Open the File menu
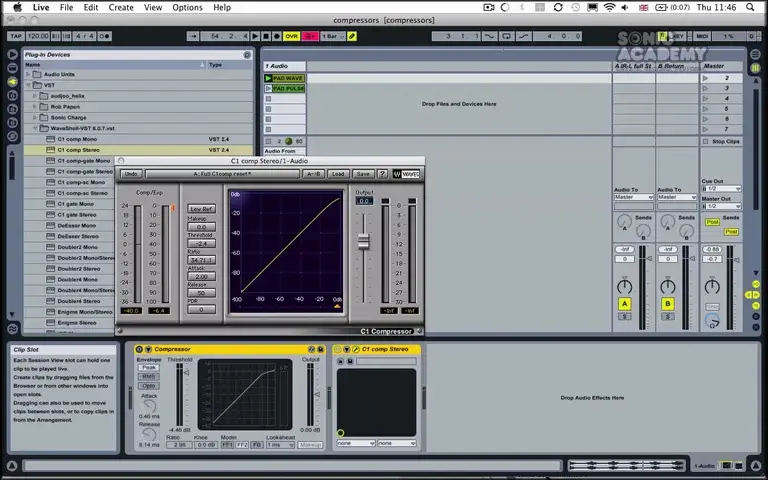This screenshot has width=768, height=480. coord(66,7)
